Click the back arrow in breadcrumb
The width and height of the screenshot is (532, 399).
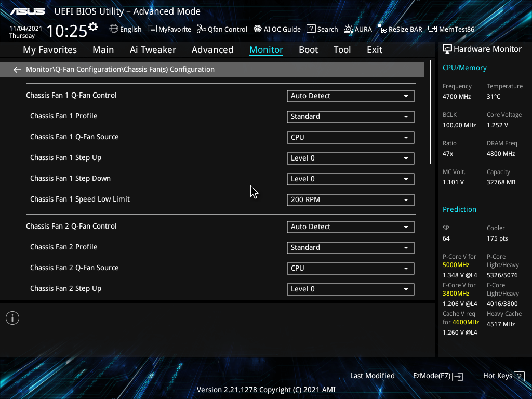pyautogui.click(x=17, y=70)
